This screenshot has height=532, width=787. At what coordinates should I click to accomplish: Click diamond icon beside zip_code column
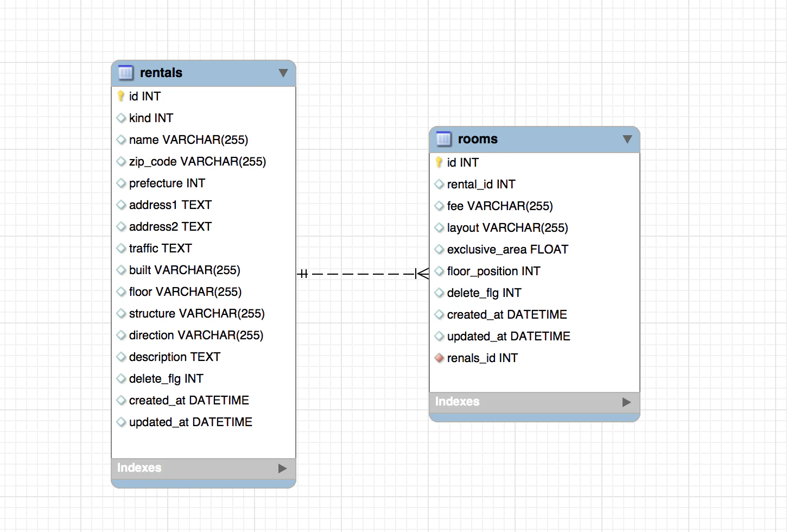tap(121, 161)
